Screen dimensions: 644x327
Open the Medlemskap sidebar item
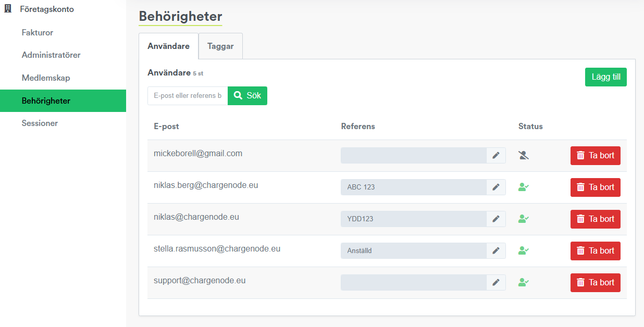(x=46, y=78)
